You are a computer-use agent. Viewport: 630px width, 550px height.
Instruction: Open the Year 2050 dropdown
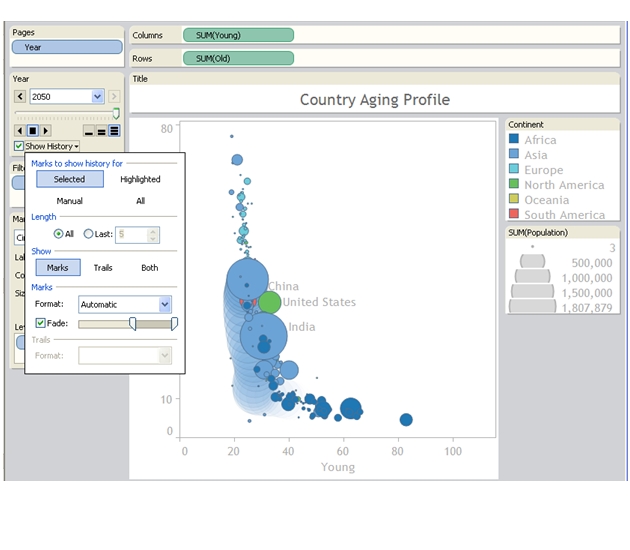98,96
